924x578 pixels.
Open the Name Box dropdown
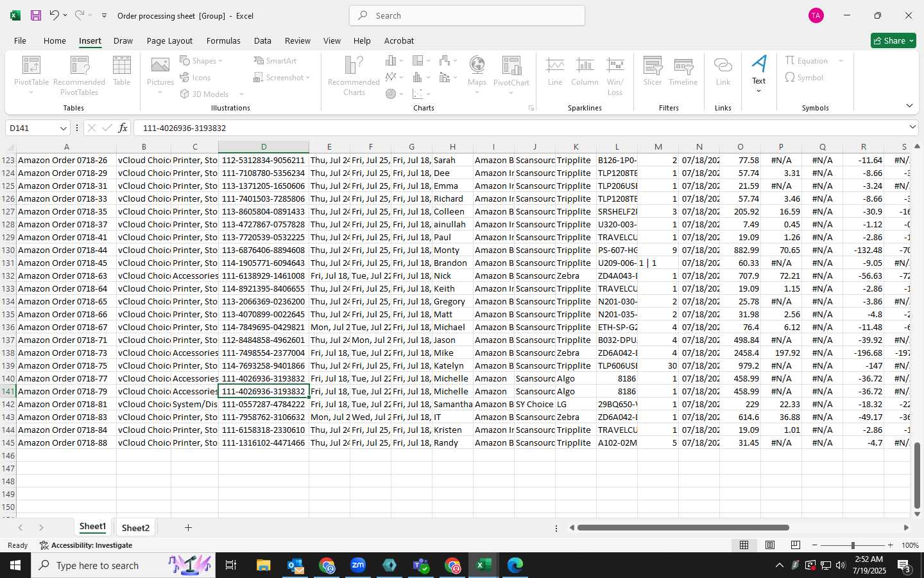[x=63, y=128]
